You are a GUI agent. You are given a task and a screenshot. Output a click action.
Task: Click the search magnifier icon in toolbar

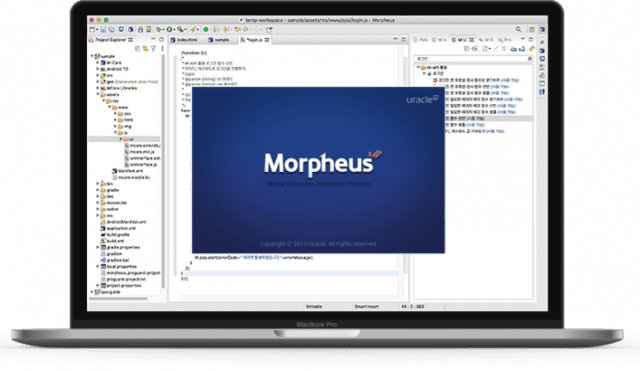point(518,29)
